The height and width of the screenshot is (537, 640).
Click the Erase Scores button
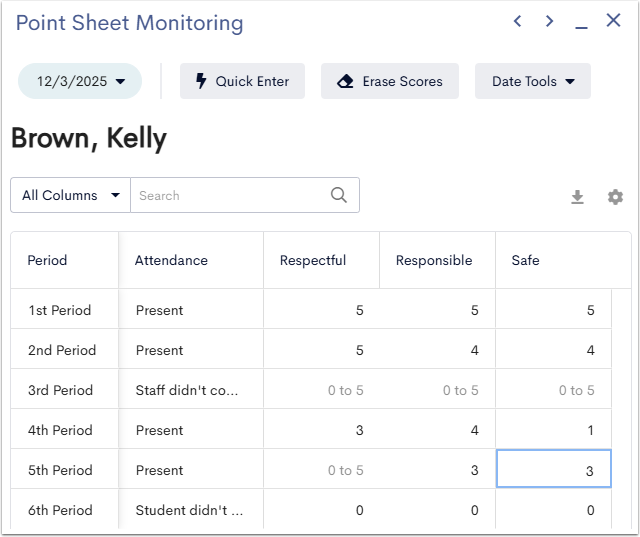[390, 81]
